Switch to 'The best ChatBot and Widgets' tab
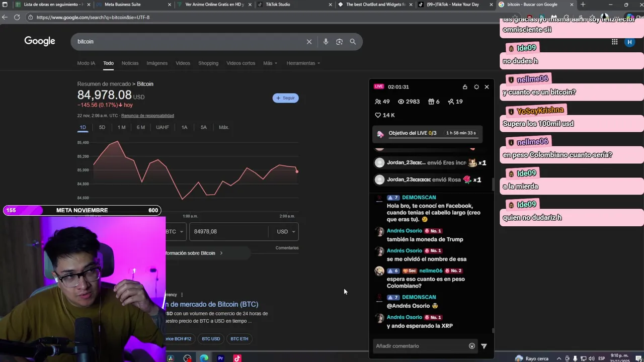 coord(375,5)
